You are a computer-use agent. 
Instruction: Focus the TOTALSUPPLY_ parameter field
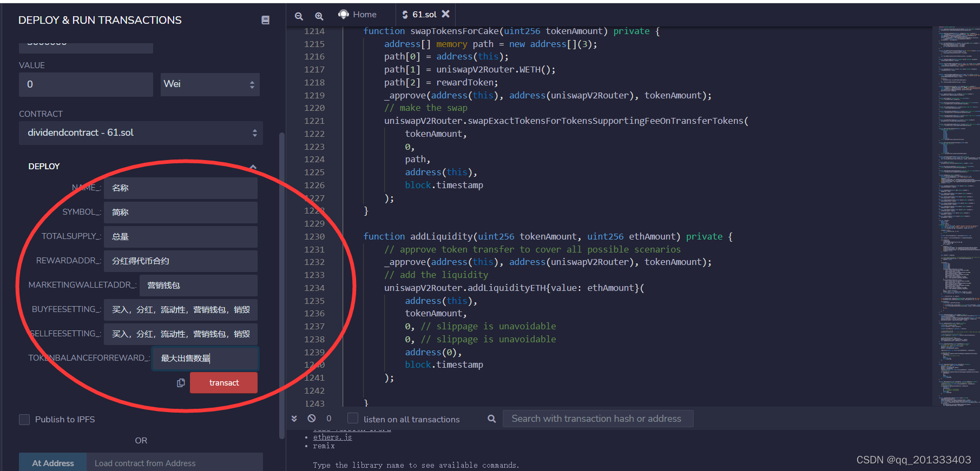tap(181, 237)
